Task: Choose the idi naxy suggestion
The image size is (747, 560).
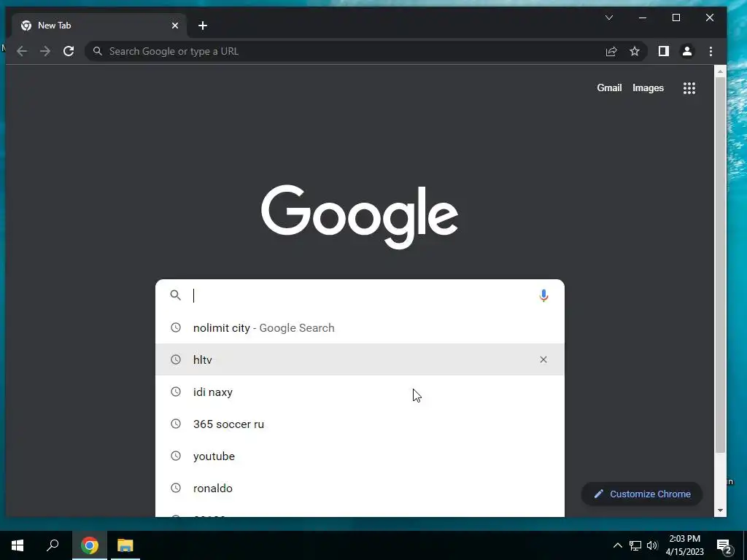Action: pos(360,392)
